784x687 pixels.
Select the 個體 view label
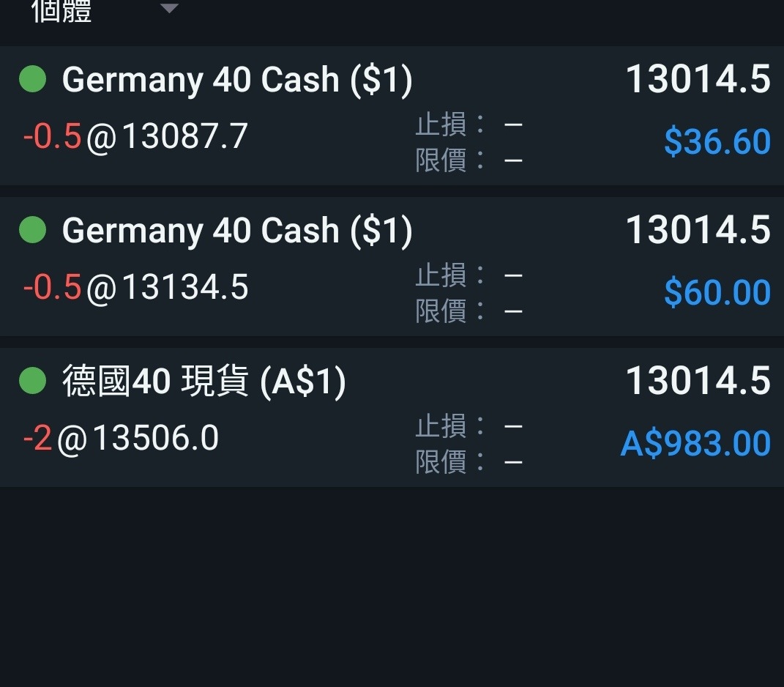tap(61, 11)
